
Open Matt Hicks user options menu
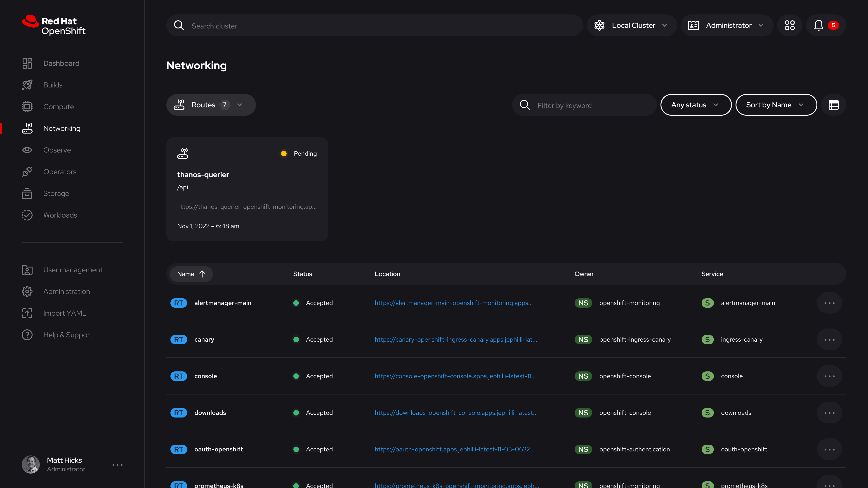click(x=117, y=465)
